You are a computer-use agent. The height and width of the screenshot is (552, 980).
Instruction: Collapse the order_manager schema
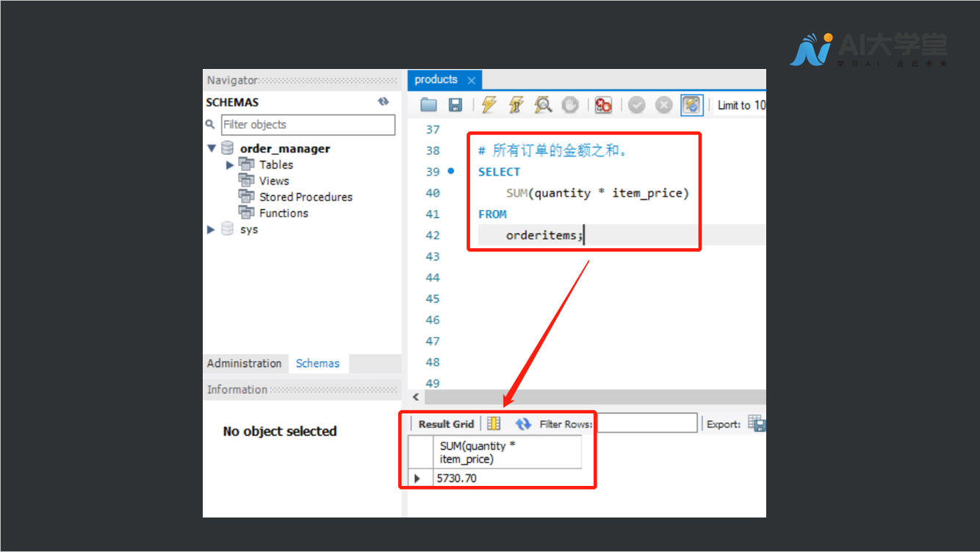(212, 148)
